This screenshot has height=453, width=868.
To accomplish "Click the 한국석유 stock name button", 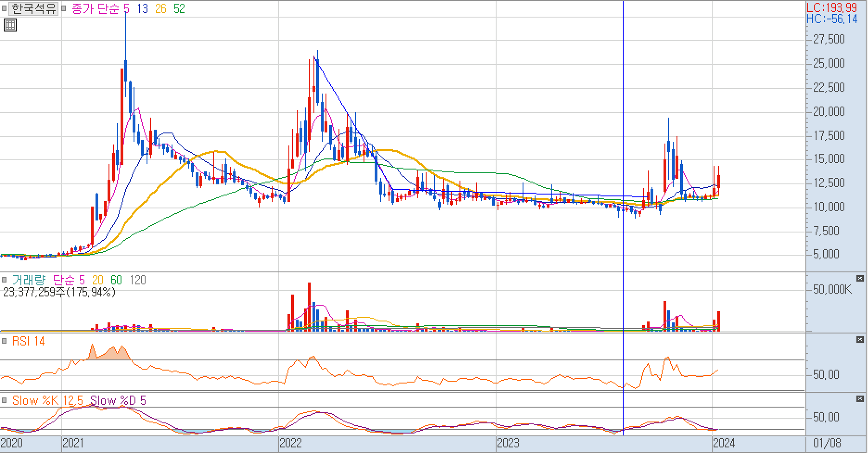I will pos(33,9).
